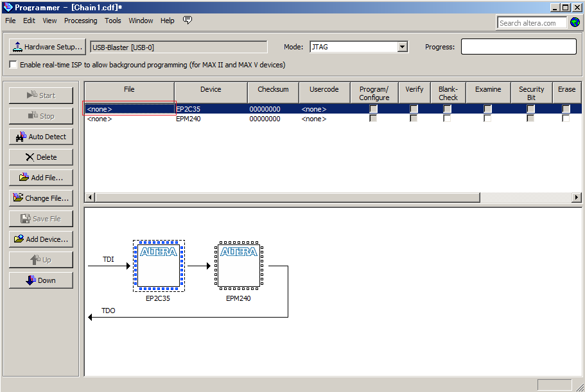Check Program/Configure for EP2C35

click(373, 109)
